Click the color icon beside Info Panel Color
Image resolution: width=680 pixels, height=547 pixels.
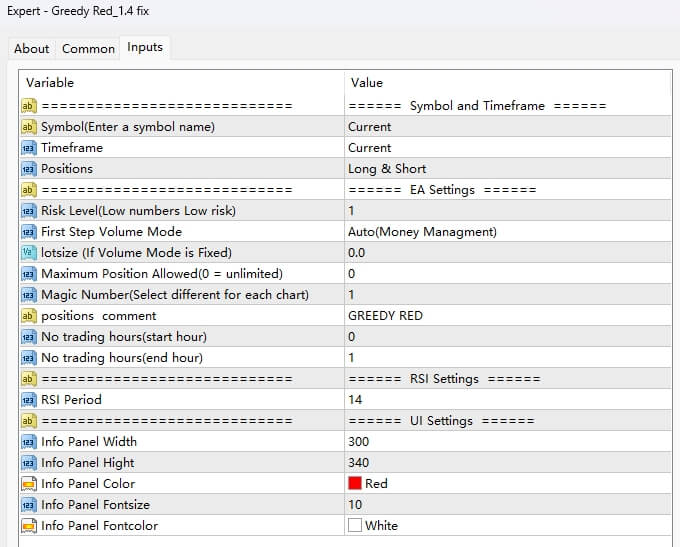click(x=29, y=484)
